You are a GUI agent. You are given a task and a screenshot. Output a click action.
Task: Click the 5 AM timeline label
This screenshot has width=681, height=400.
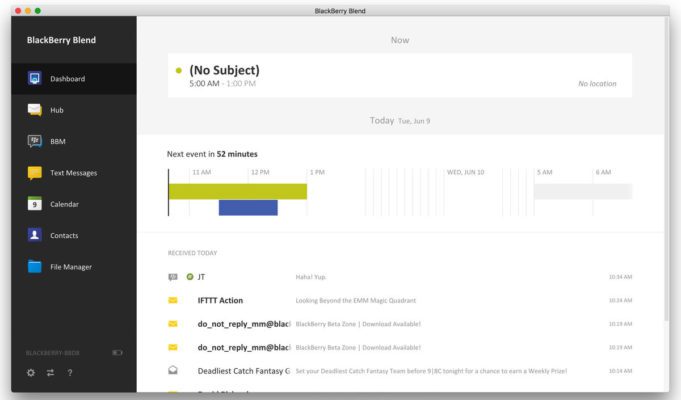click(545, 172)
